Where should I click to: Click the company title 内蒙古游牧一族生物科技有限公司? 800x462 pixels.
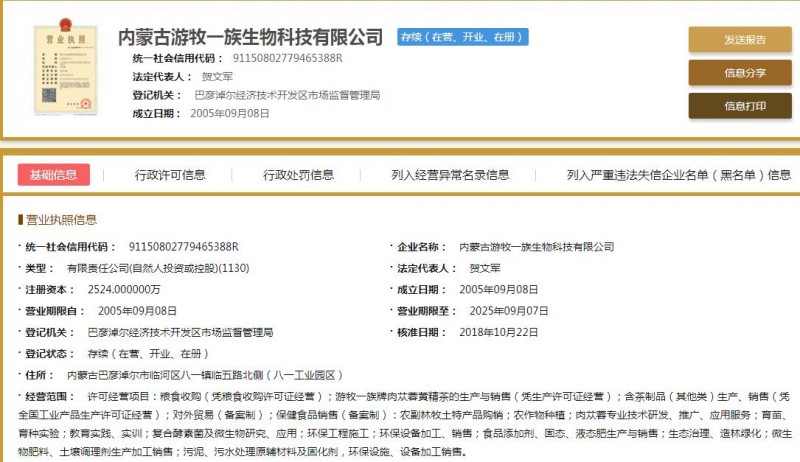[251, 37]
